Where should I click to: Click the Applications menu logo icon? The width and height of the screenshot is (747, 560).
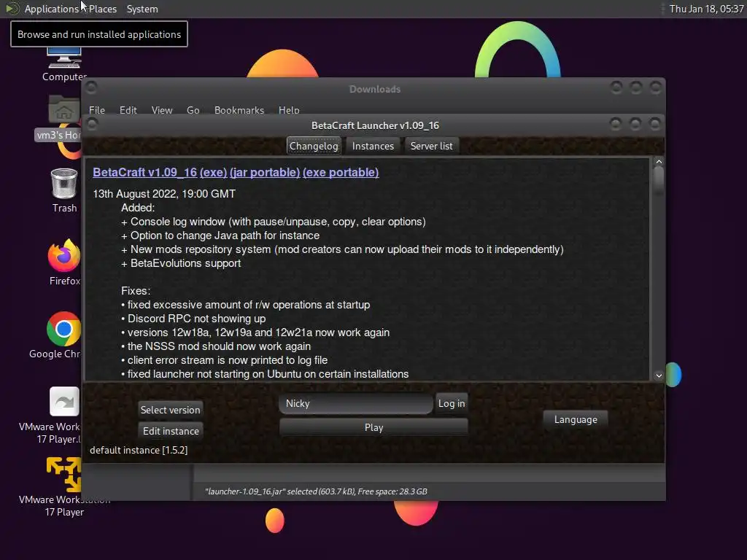pos(12,9)
